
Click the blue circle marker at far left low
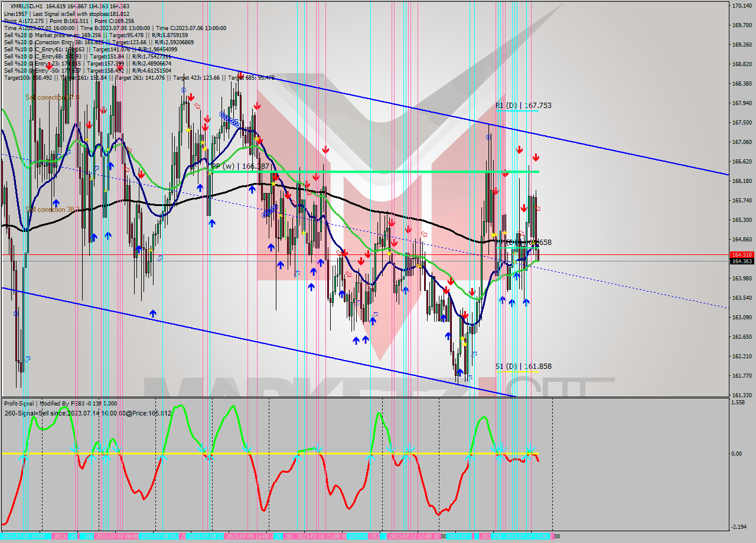click(x=16, y=313)
